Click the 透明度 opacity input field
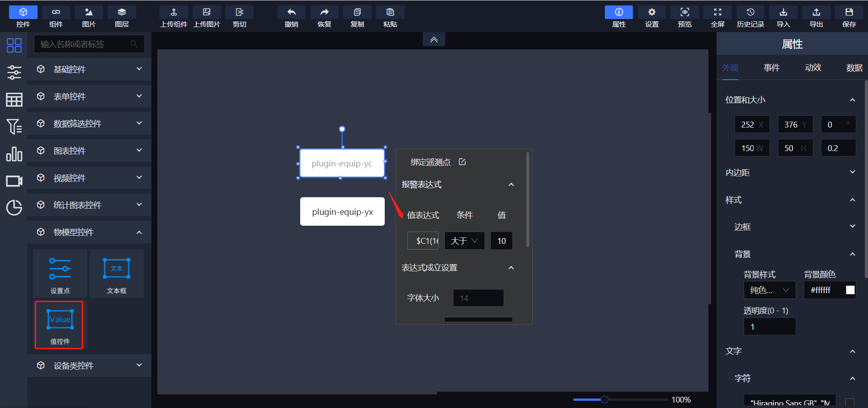Screen dimensions: 868x408 point(770,327)
